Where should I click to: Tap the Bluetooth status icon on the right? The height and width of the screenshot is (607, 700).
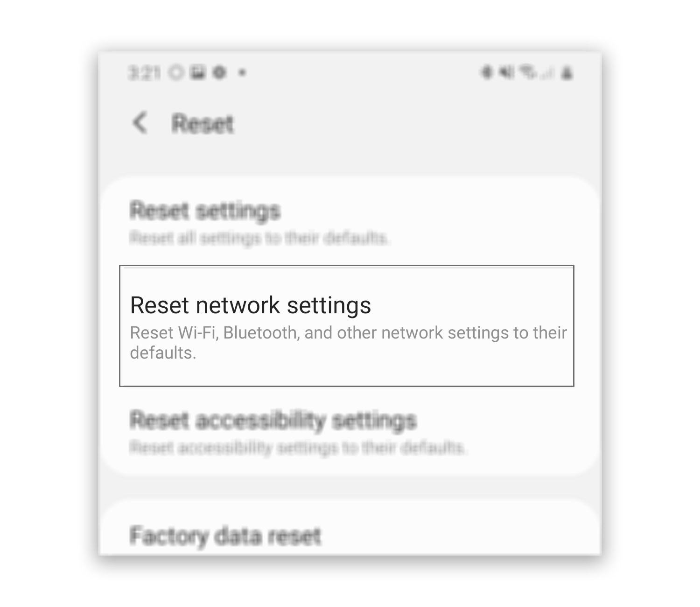click(486, 73)
